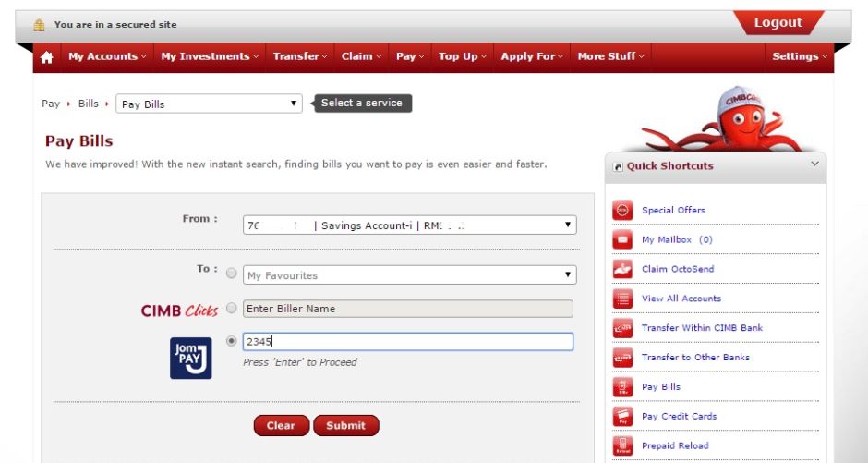The image size is (868, 463).
Task: Click the Submit button
Action: (346, 425)
